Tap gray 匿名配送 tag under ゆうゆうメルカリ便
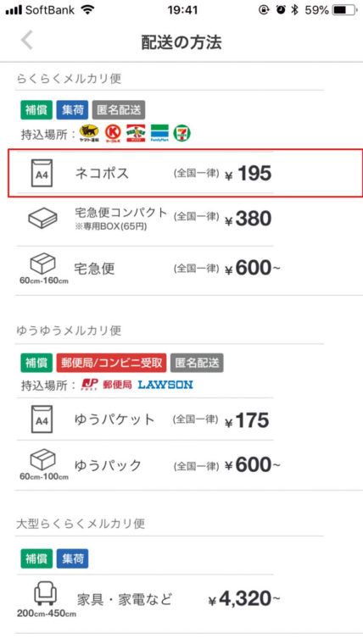363x644 pixels. [197, 363]
